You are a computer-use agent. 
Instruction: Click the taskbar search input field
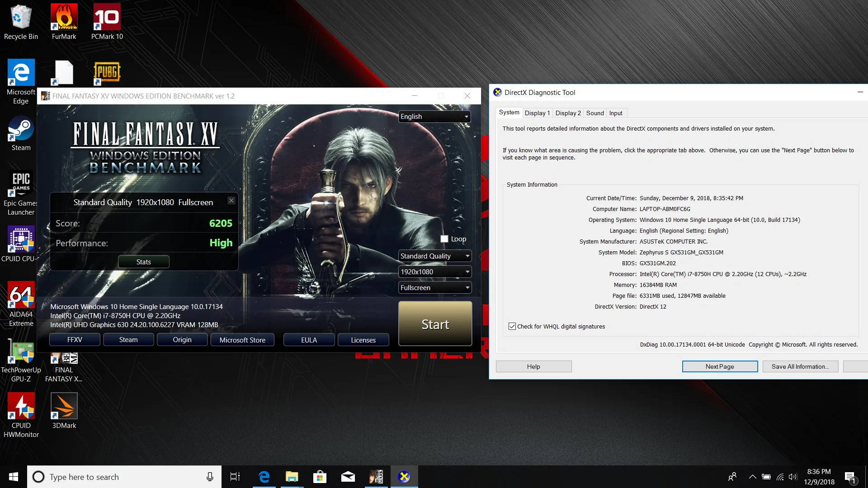click(124, 477)
